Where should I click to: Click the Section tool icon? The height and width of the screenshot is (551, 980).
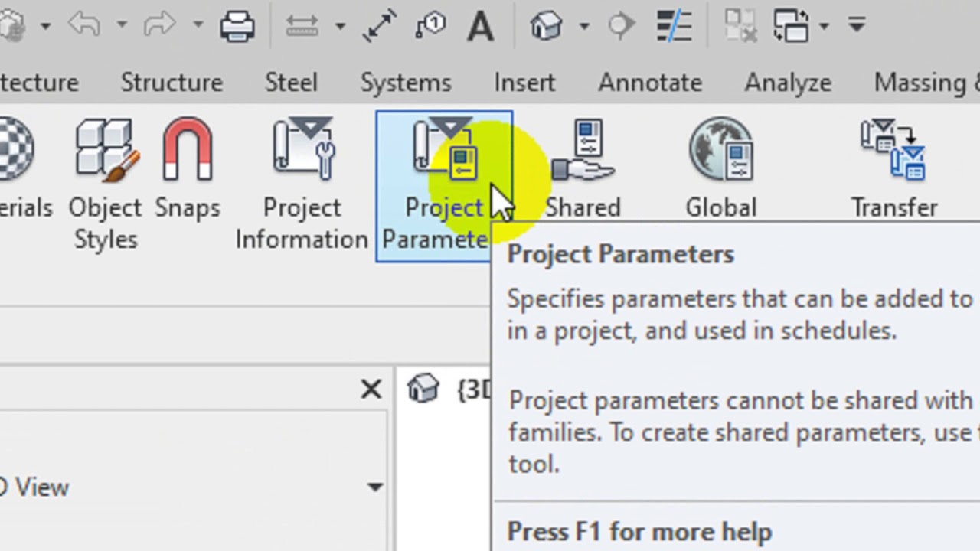pos(621,26)
